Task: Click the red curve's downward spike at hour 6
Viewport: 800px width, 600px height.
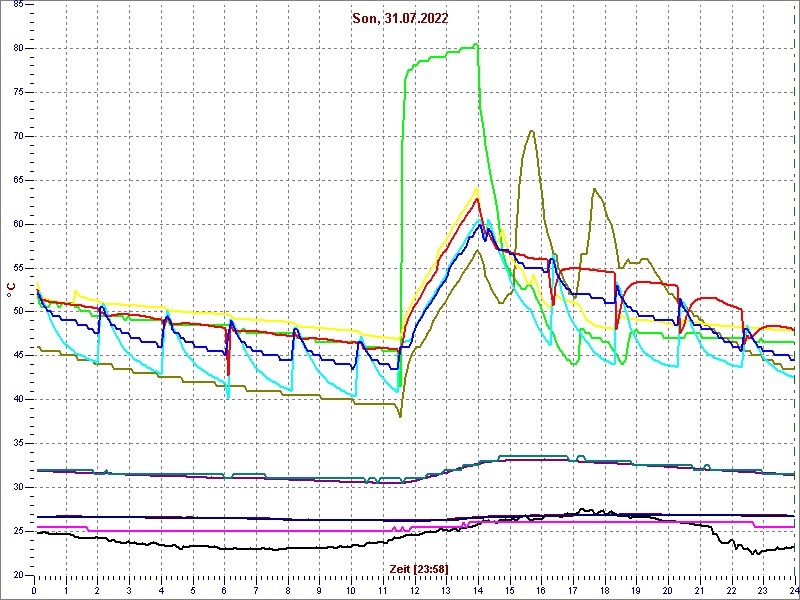Action: tap(229, 374)
